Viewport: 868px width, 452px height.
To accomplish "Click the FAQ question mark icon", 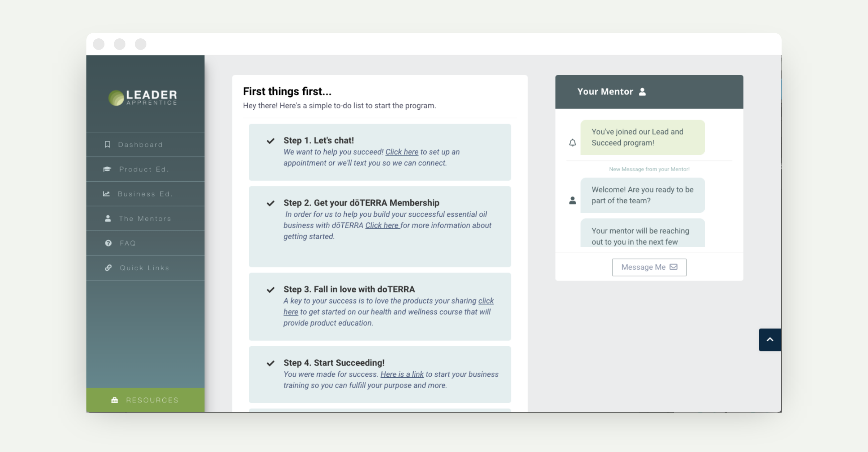I will point(108,243).
